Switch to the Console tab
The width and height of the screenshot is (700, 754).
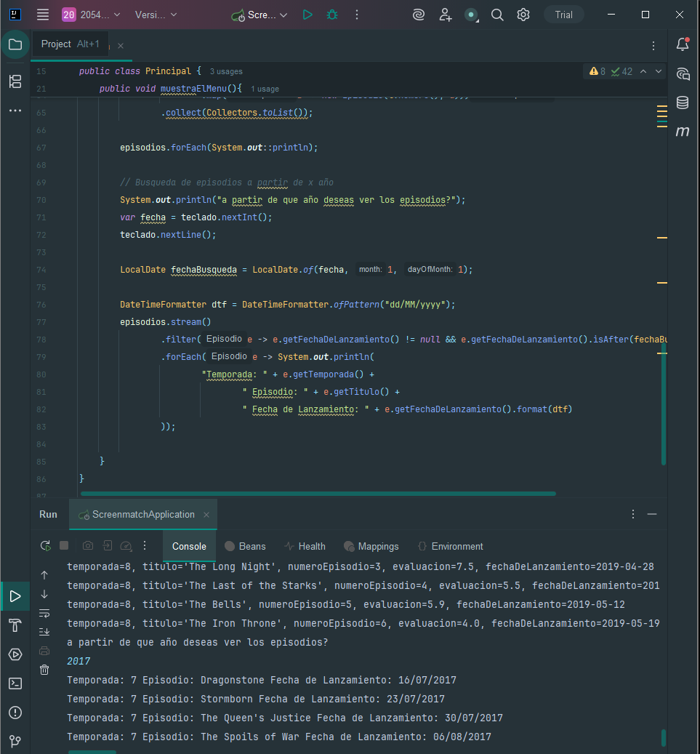pyautogui.click(x=189, y=546)
